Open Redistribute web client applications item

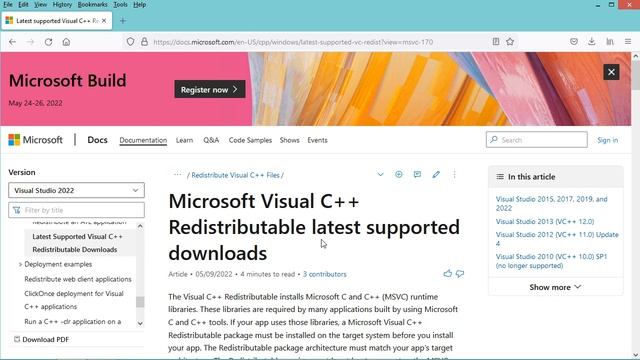click(78, 279)
